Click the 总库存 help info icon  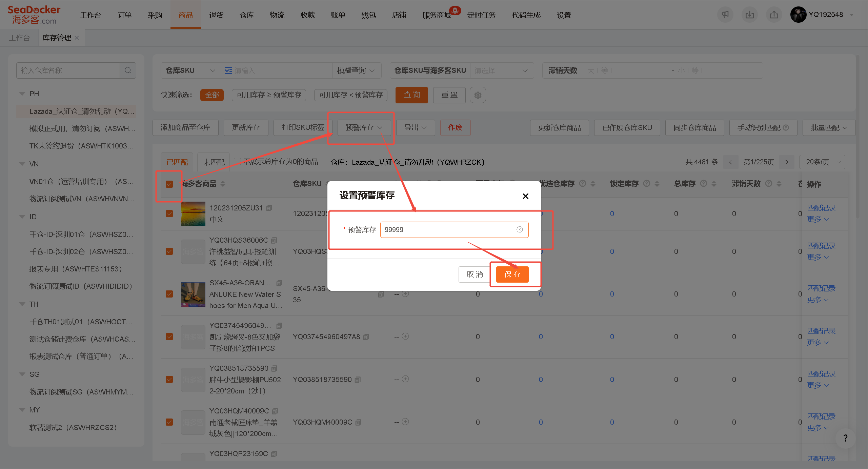click(x=704, y=183)
